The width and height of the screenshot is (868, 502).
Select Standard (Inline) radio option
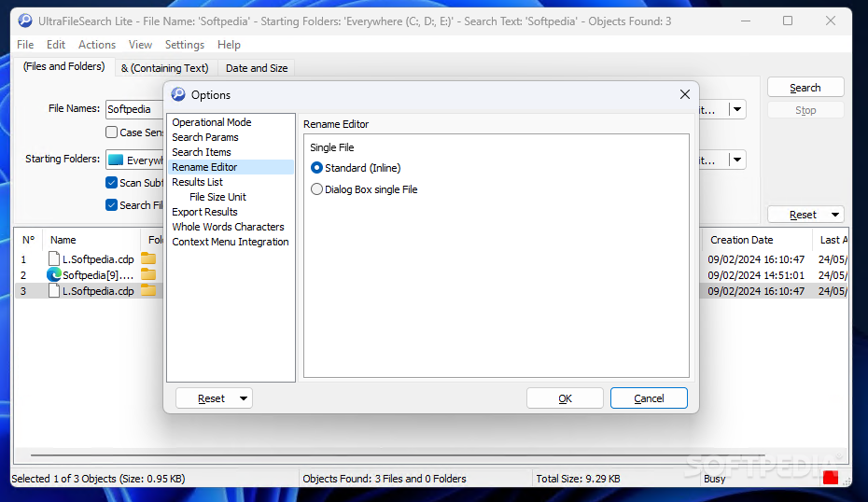tap(316, 168)
